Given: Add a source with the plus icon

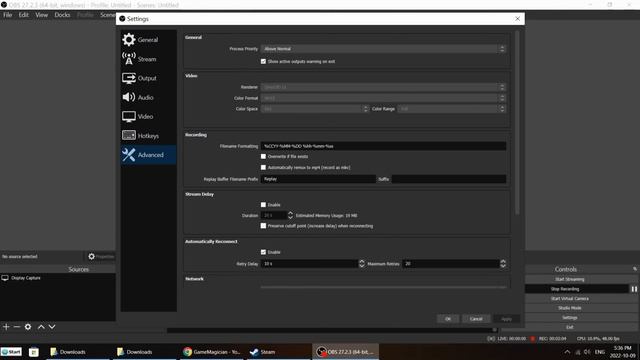Looking at the screenshot, I should [x=6, y=327].
